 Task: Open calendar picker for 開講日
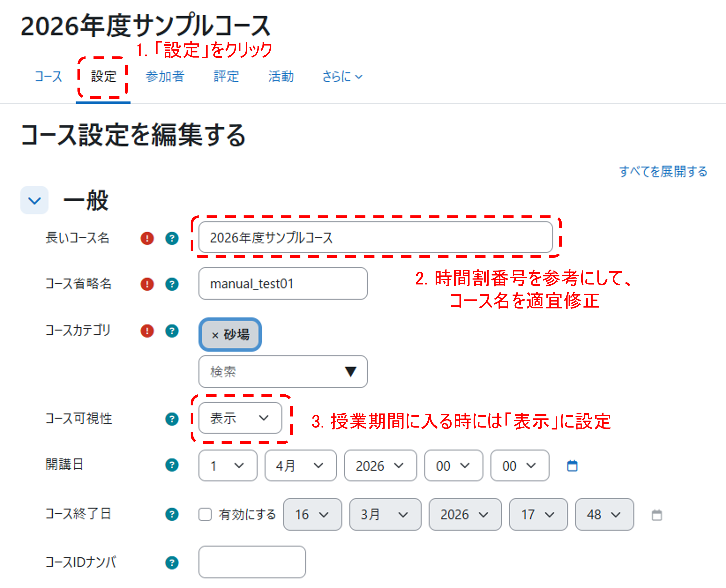(x=572, y=466)
